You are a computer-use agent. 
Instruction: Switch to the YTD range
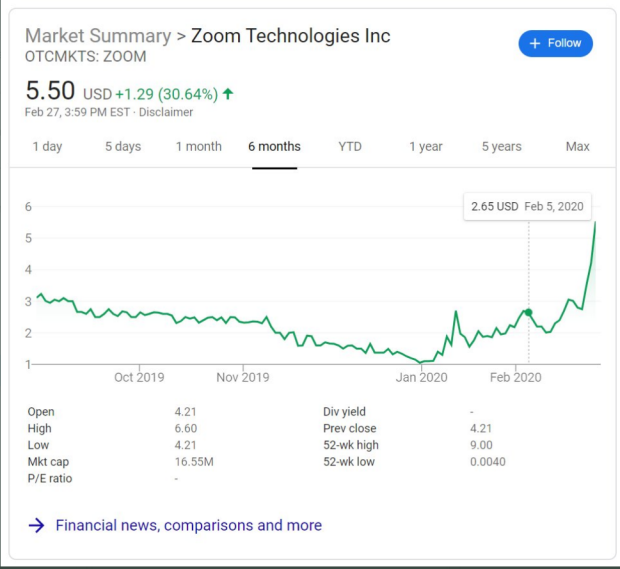350,146
